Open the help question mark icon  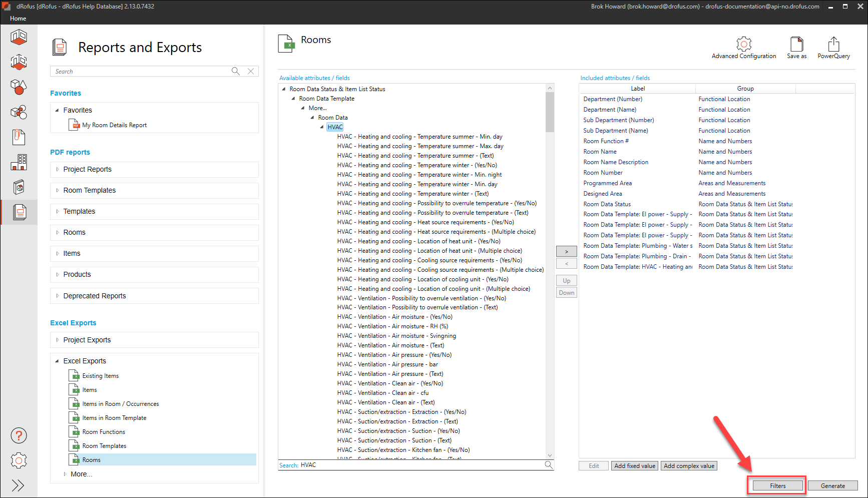19,436
